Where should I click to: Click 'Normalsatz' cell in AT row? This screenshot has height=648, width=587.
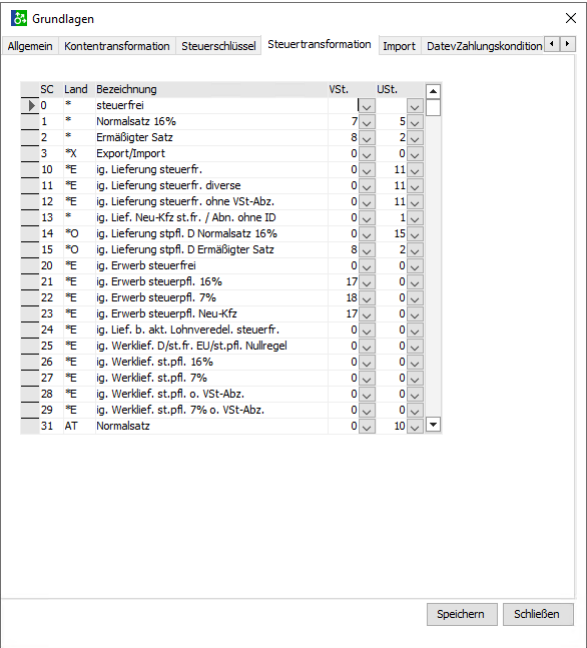click(211, 426)
